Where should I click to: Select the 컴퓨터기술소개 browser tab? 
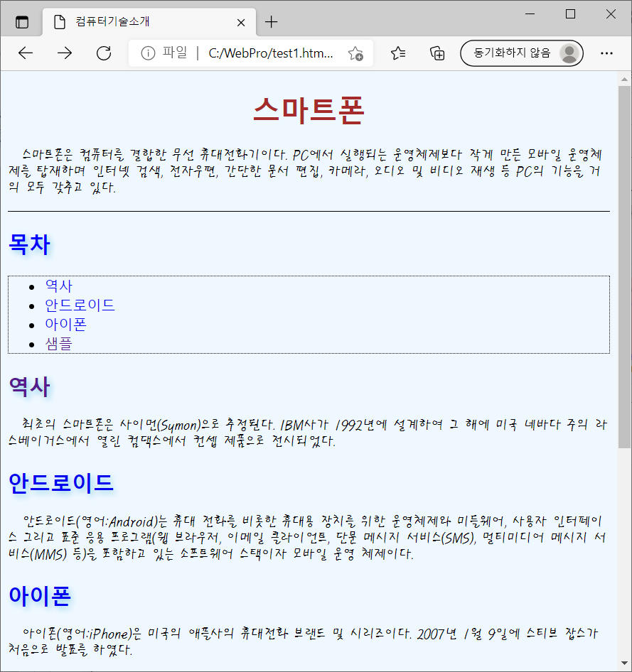(x=149, y=21)
